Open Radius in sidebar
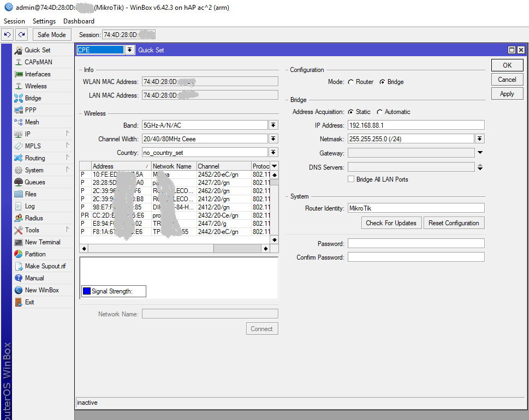529x420 pixels. click(x=34, y=218)
